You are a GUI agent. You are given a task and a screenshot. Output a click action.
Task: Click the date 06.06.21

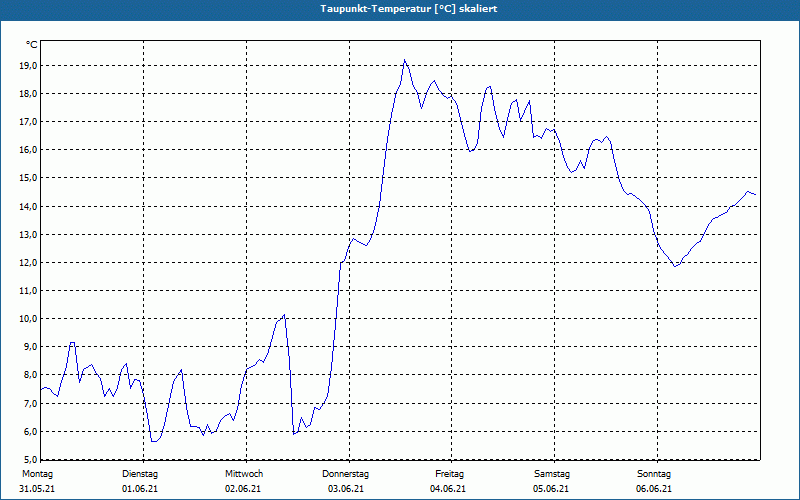(654, 489)
